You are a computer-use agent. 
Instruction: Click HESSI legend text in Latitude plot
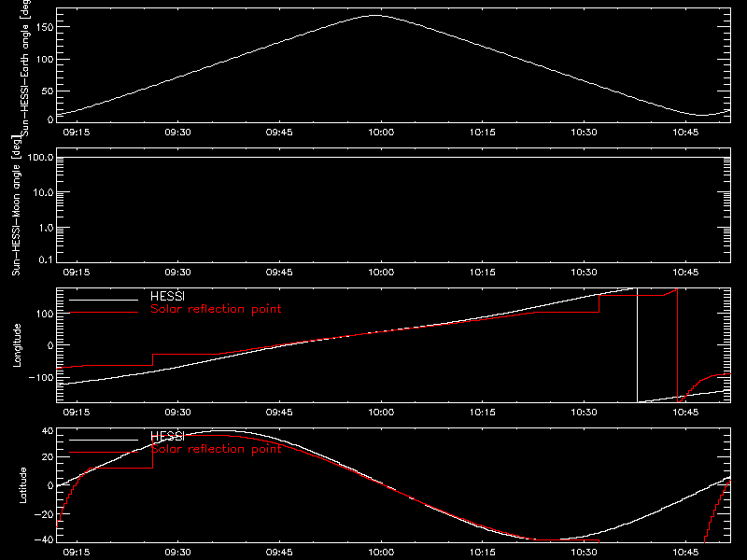point(167,436)
